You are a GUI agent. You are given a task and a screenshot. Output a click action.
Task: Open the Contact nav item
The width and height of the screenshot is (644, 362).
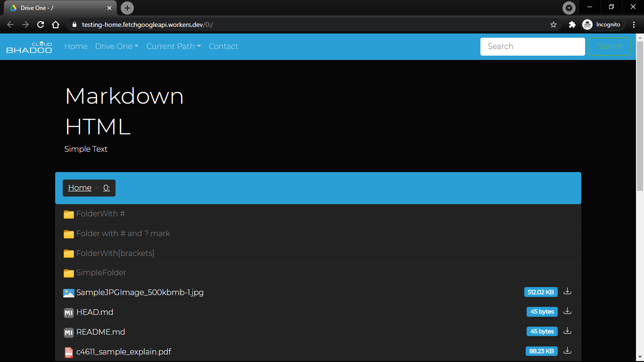[x=223, y=46]
